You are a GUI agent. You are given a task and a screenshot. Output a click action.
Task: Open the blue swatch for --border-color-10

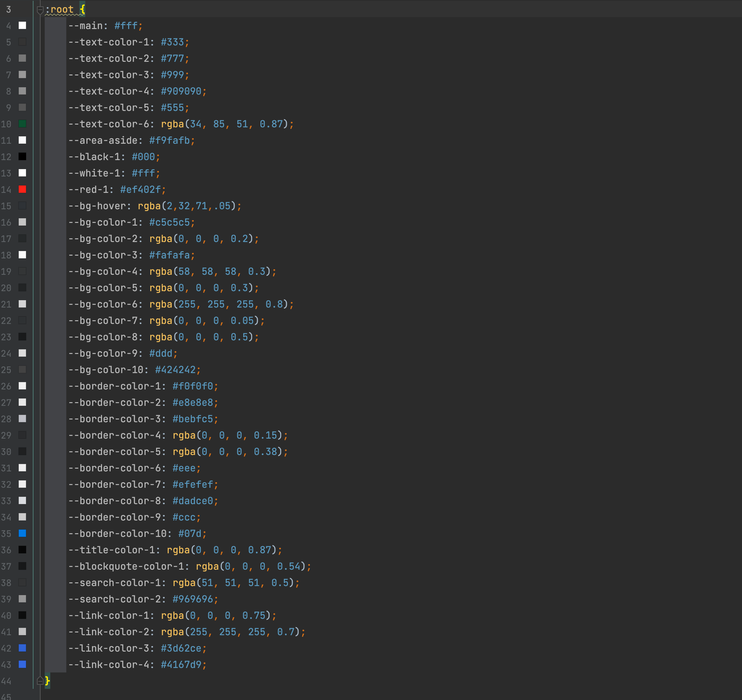(22, 533)
